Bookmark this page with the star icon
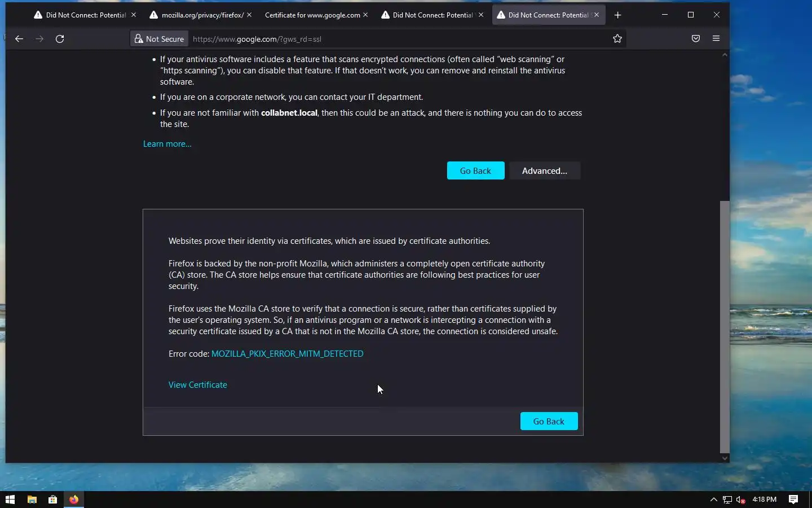The width and height of the screenshot is (812, 508). pos(617,38)
